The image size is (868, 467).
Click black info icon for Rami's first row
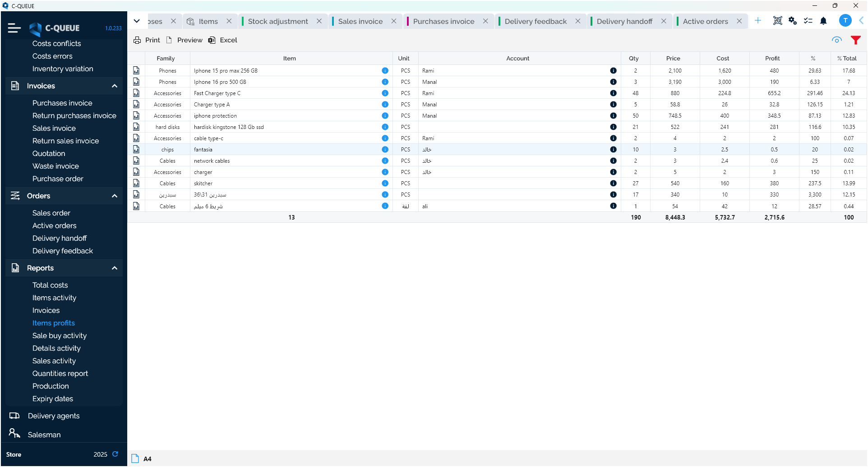click(x=613, y=71)
